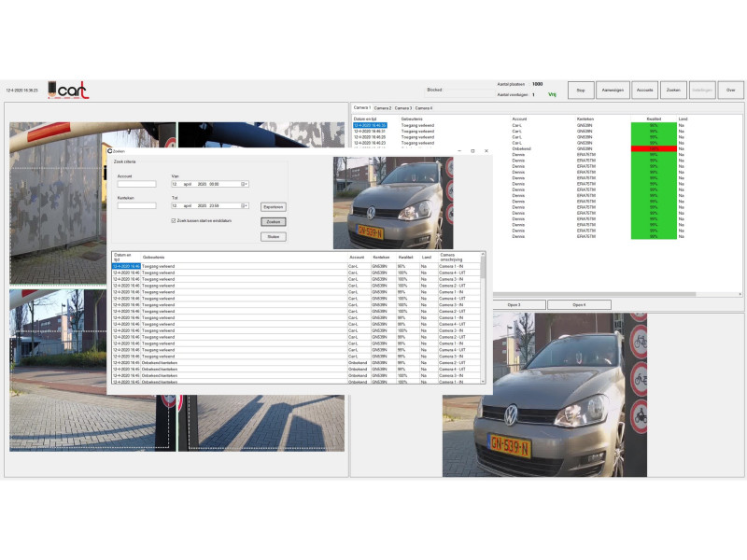Open the Accounts panel

coord(644,89)
